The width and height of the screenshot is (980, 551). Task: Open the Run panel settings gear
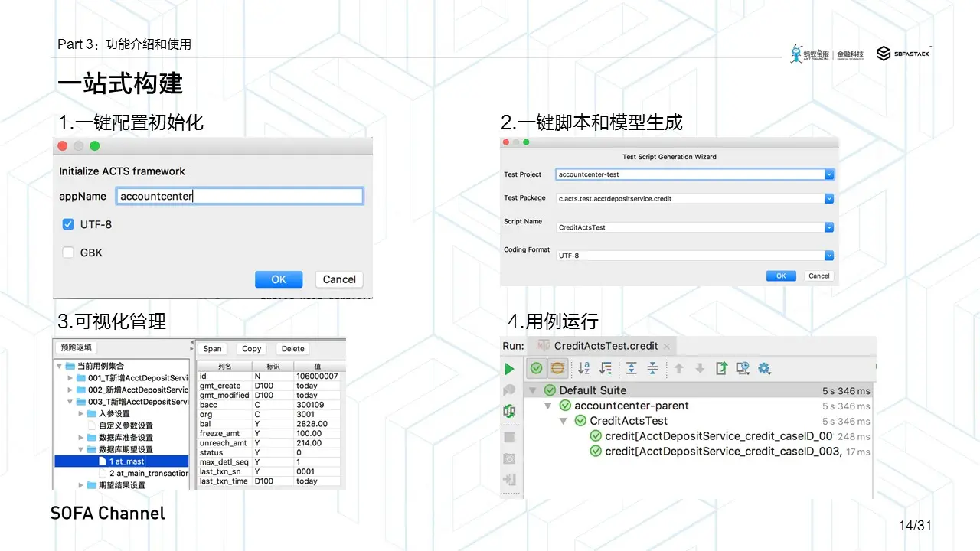click(764, 368)
